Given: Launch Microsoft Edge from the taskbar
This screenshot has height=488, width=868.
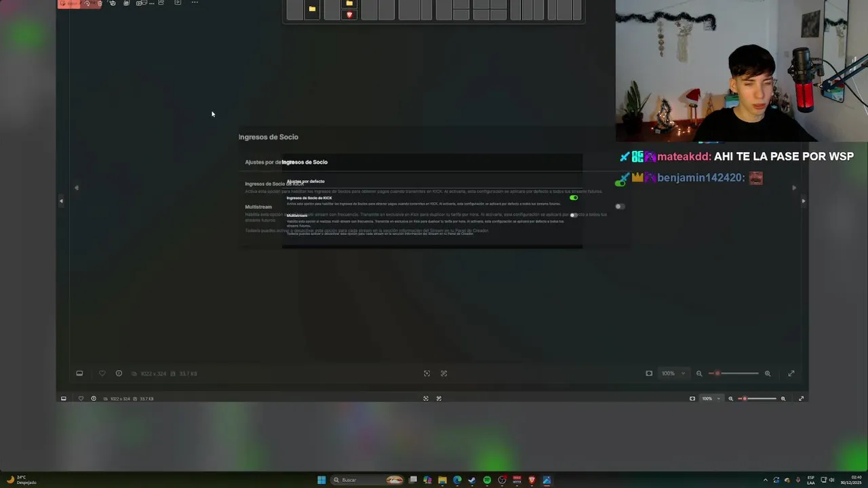Looking at the screenshot, I should tap(457, 480).
